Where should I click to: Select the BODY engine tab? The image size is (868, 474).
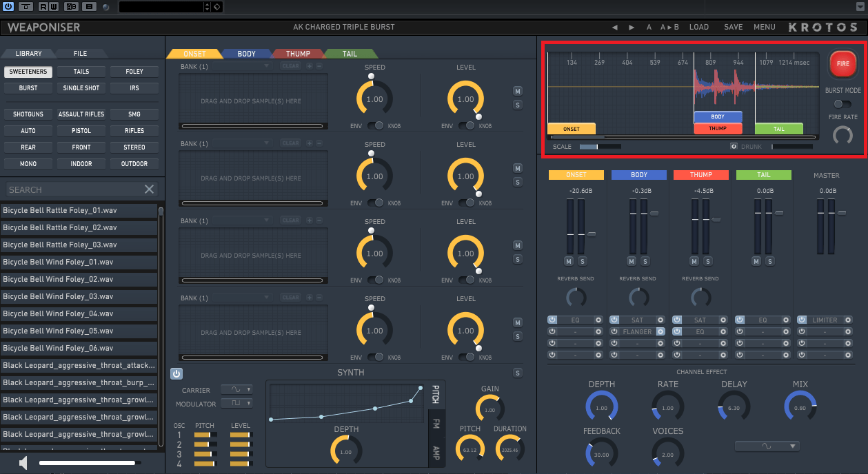(246, 54)
